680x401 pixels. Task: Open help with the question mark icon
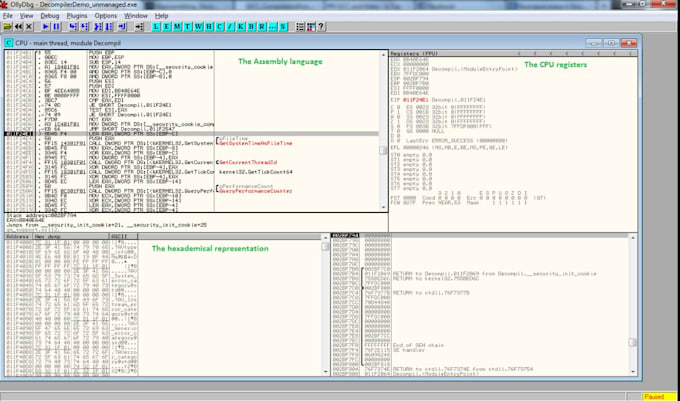tap(321, 27)
